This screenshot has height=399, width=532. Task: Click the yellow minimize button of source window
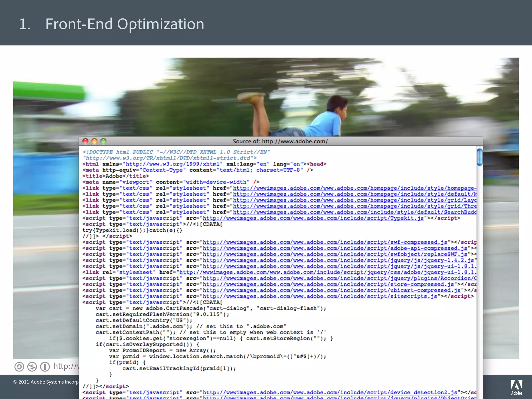94,141
